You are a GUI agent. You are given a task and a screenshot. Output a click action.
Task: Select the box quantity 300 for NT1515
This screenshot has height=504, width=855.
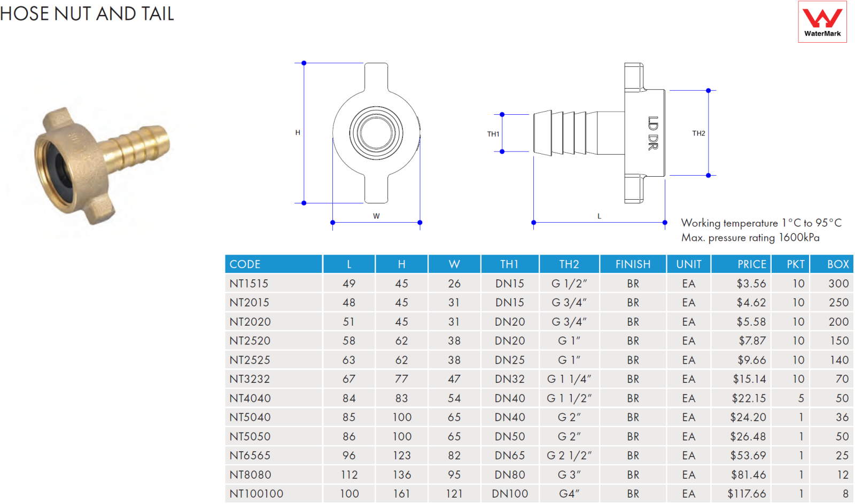pos(838,283)
